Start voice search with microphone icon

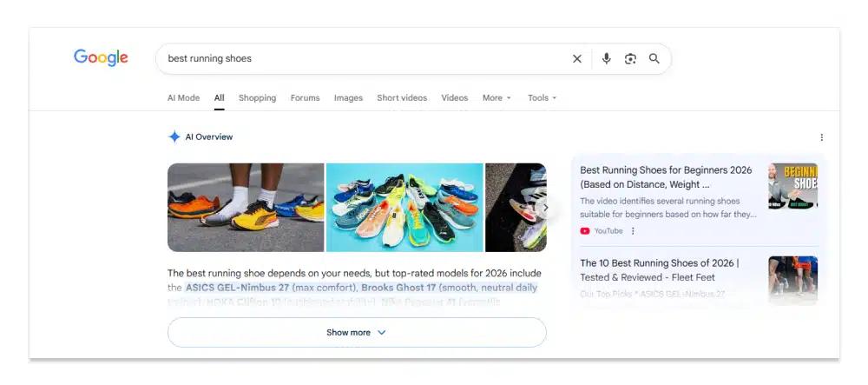click(x=607, y=59)
